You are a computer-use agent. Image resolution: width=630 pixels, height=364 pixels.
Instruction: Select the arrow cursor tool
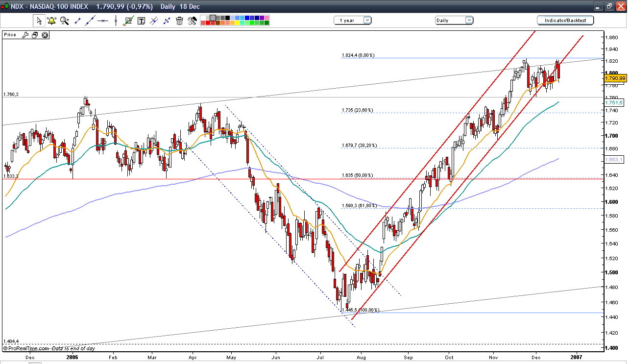coord(38,21)
